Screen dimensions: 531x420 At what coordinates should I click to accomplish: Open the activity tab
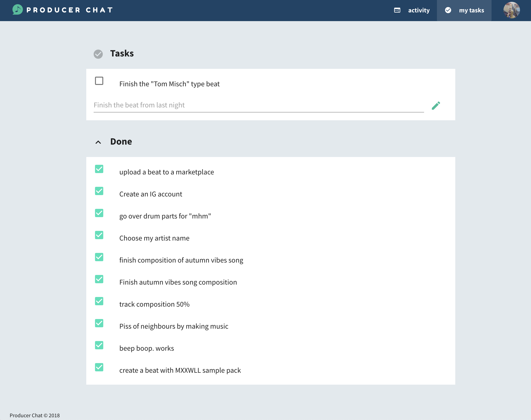point(418,10)
